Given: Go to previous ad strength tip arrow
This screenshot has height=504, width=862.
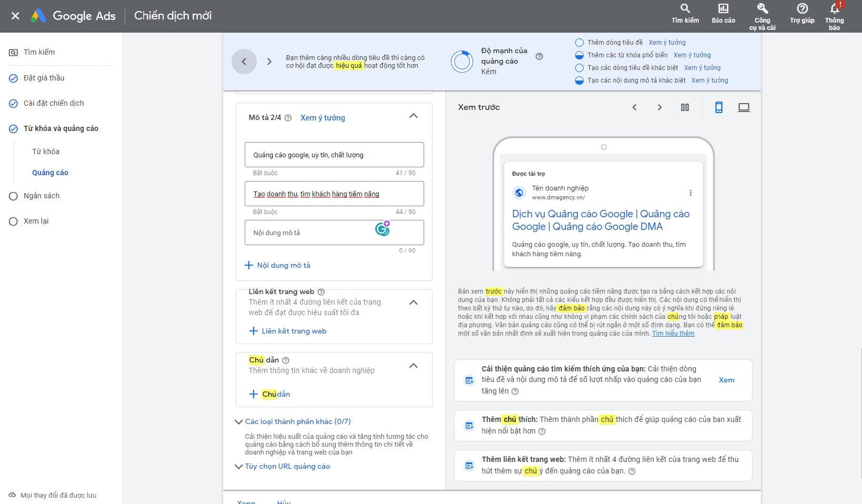Looking at the screenshot, I should [244, 62].
